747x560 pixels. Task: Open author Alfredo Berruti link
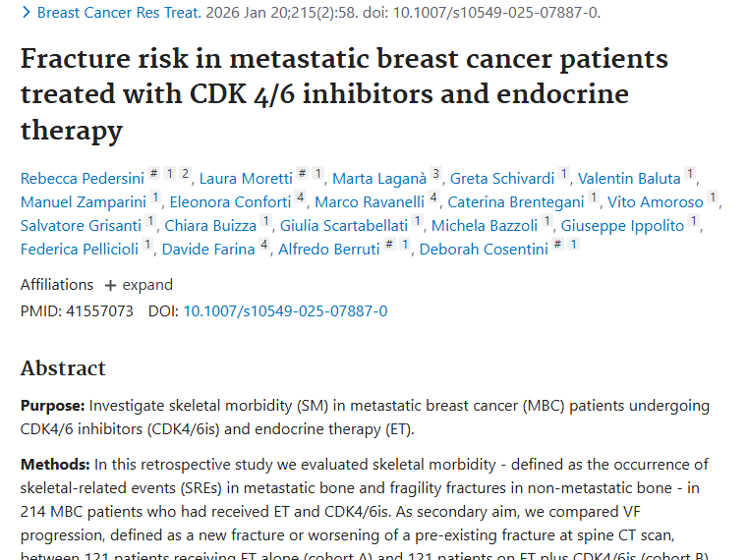click(328, 250)
